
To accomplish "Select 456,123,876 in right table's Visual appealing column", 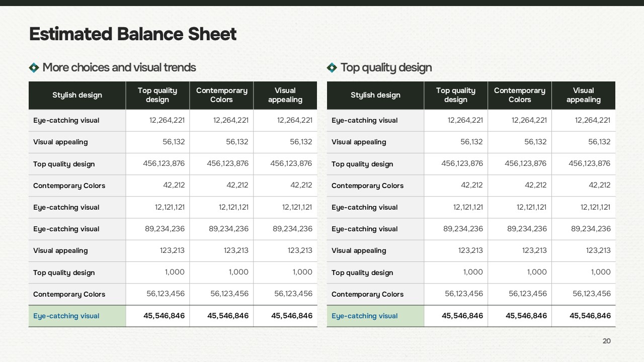I will pyautogui.click(x=589, y=163).
